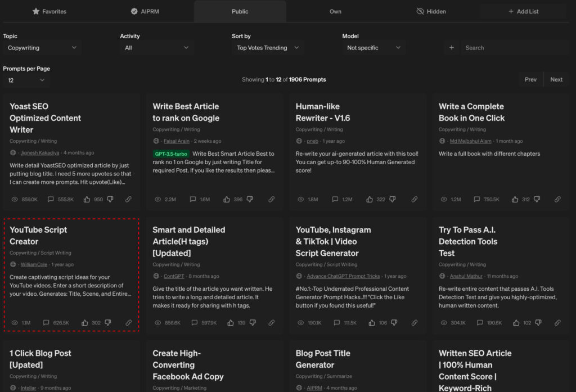Click the plus button beside Search
The width and height of the screenshot is (576, 392).
click(452, 48)
